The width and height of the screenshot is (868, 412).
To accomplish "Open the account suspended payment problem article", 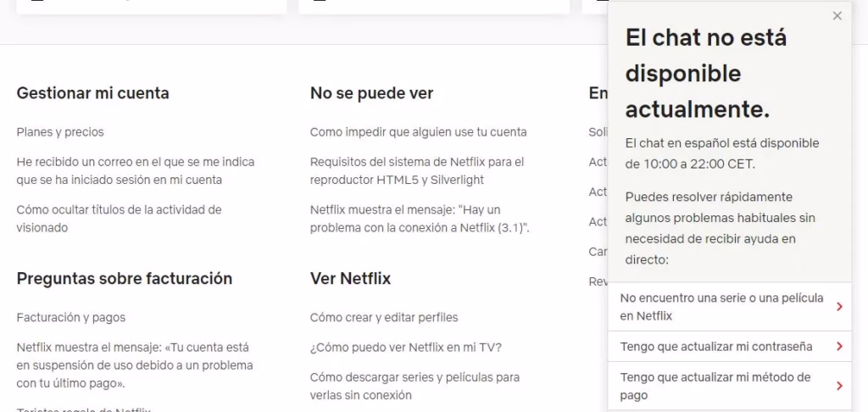I will click(x=135, y=365).
